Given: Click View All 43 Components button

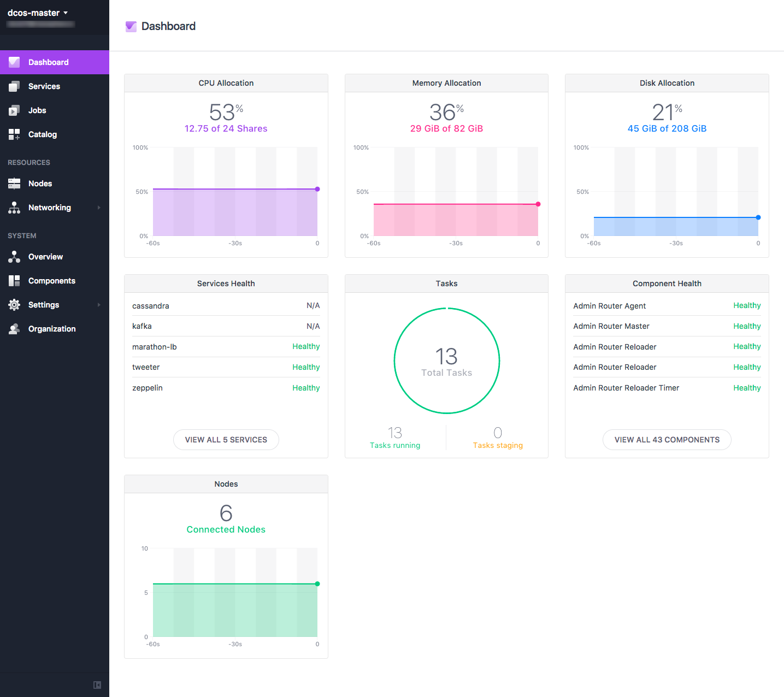Looking at the screenshot, I should [x=667, y=440].
